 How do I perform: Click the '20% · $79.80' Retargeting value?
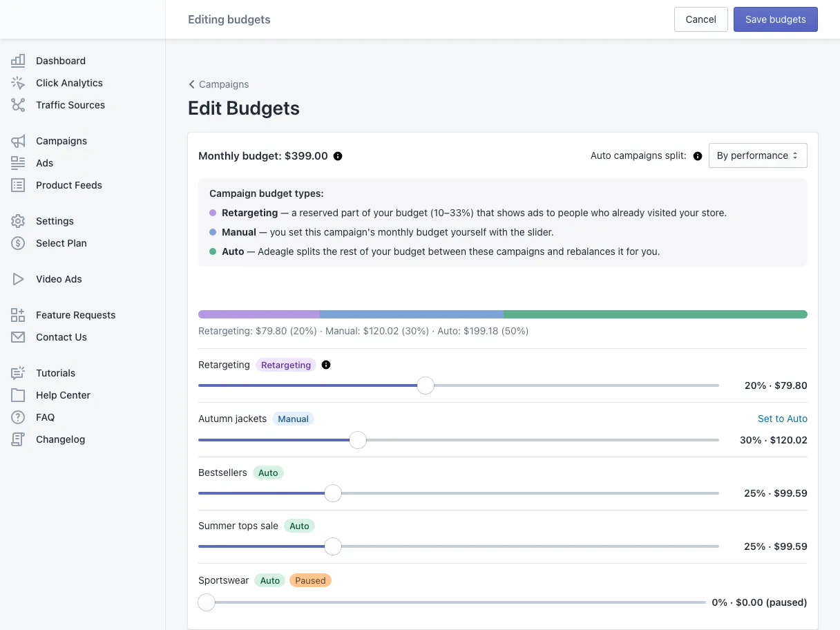click(x=776, y=385)
